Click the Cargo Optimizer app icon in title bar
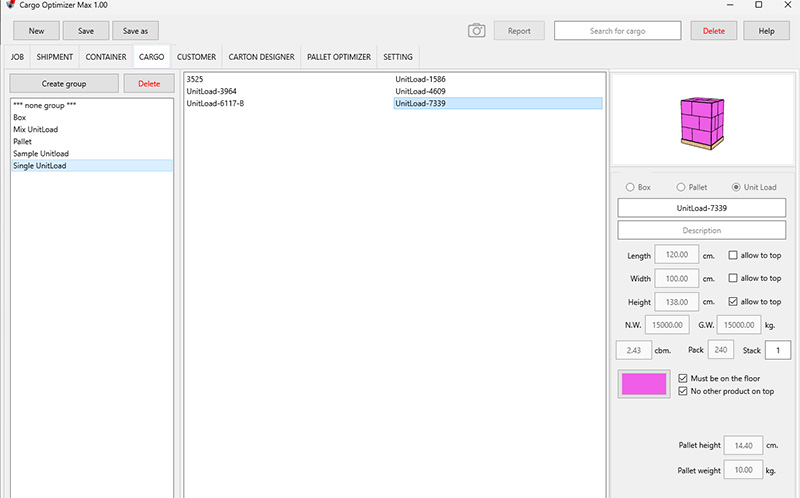The image size is (800, 498). [x=10, y=5]
